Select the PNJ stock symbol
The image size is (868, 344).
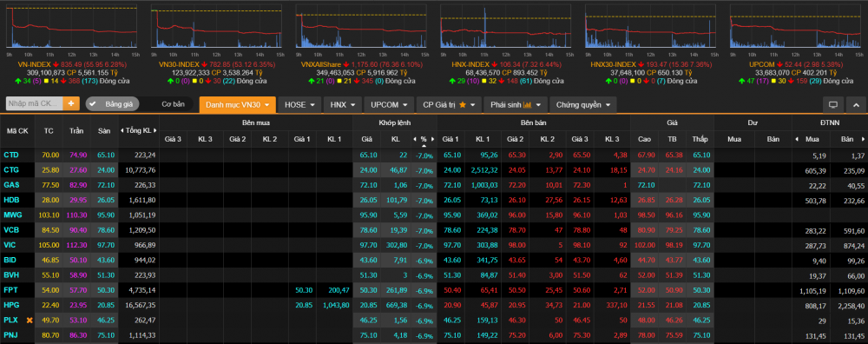(x=10, y=334)
